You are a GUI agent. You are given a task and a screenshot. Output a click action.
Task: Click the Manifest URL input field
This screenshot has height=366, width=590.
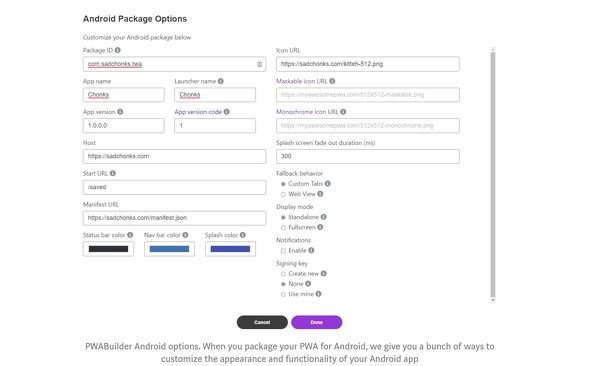[175, 218]
